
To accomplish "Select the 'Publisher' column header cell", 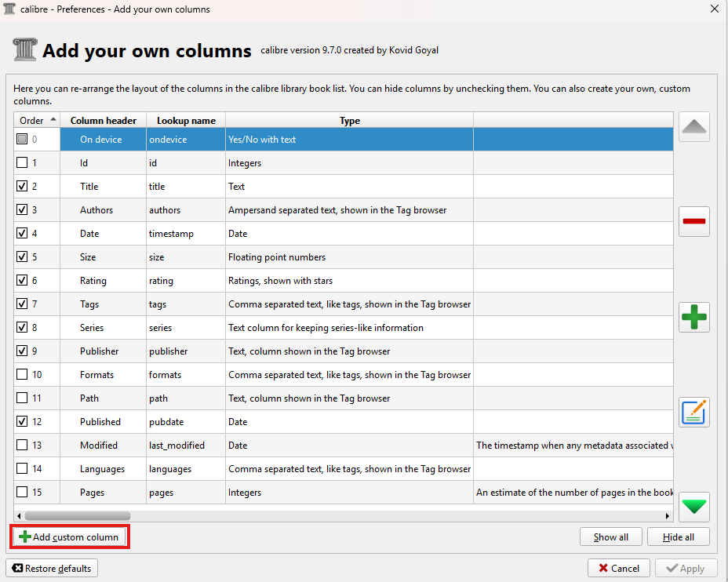I will point(103,351).
